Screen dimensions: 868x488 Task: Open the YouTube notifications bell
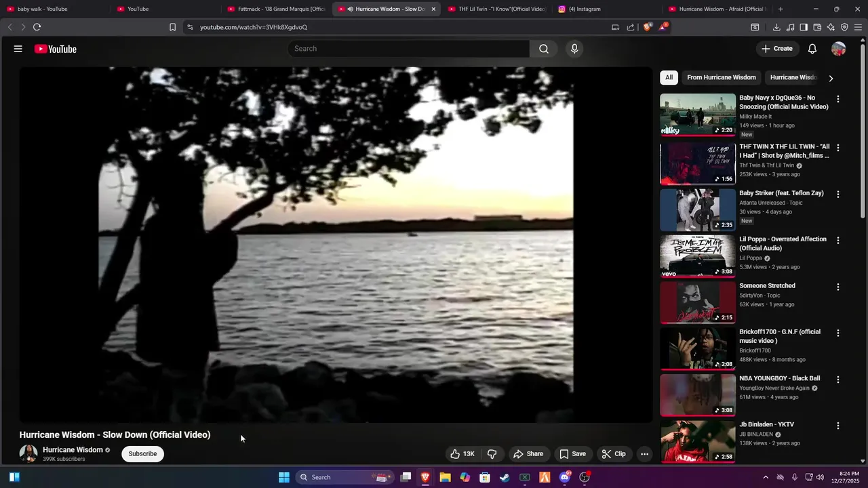coord(812,49)
